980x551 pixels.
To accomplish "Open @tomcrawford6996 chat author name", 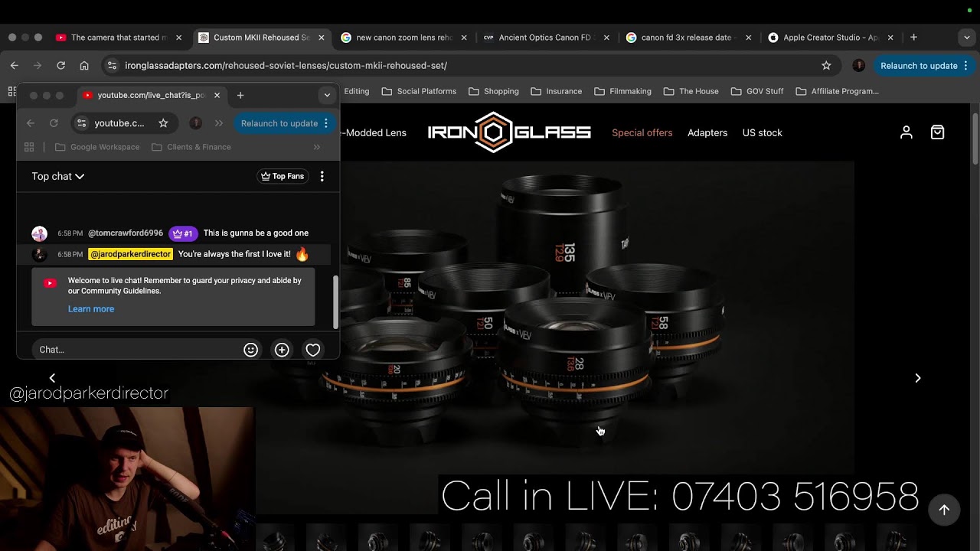I will tap(126, 233).
